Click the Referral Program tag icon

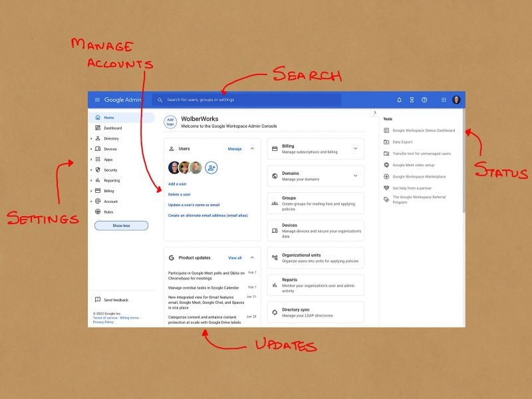pyautogui.click(x=386, y=199)
